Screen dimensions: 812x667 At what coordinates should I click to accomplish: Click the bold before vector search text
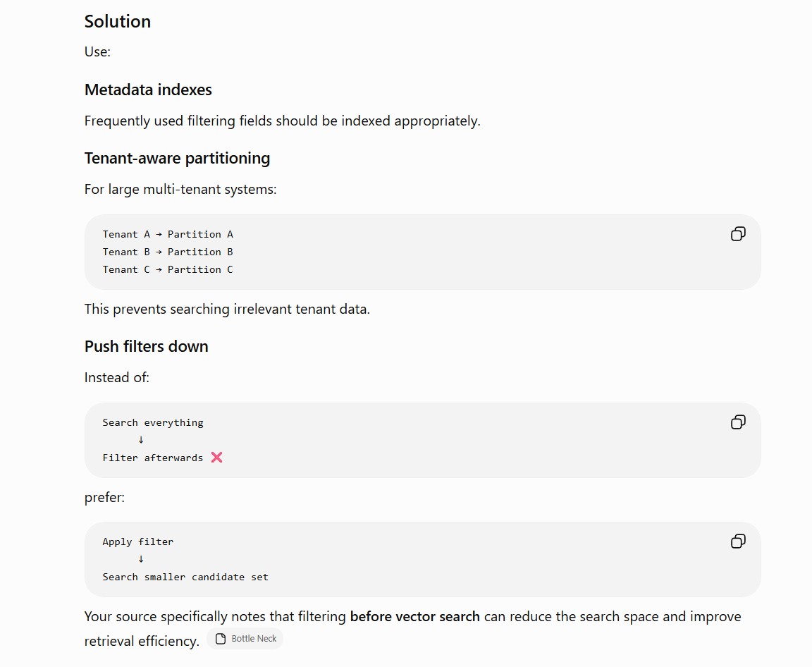[414, 616]
